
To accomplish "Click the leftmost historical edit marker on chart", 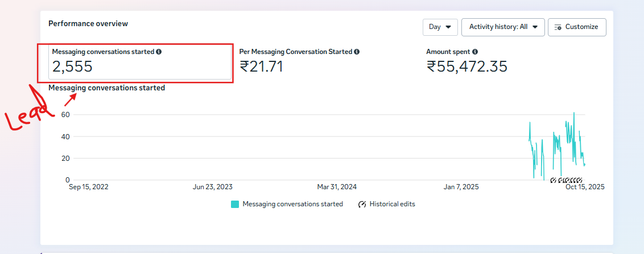I will 553,180.
